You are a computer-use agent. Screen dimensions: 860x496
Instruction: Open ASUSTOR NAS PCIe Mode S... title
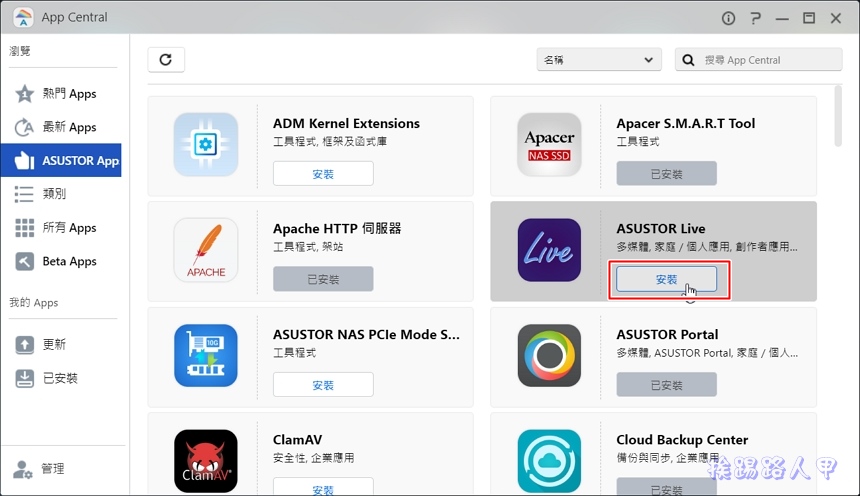tap(366, 334)
